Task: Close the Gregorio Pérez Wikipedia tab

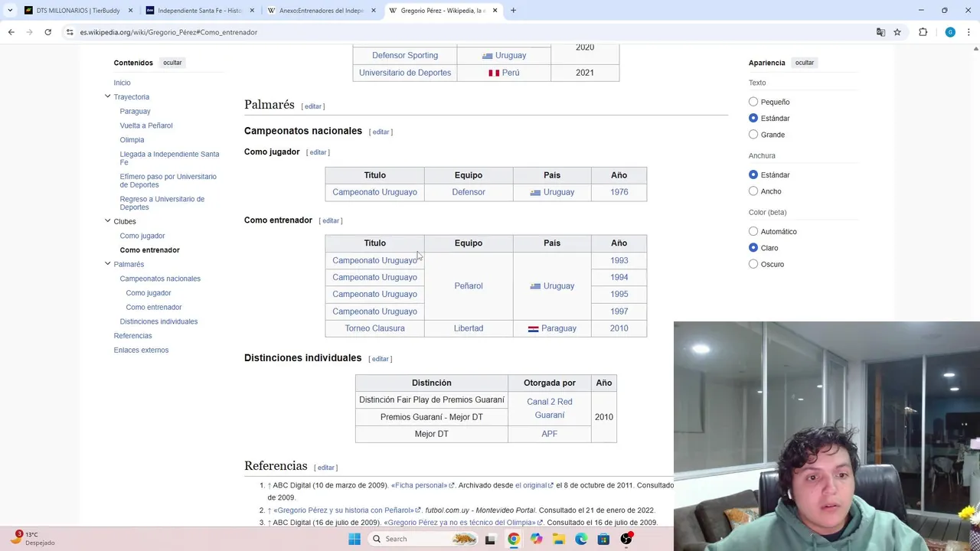Action: [495, 11]
